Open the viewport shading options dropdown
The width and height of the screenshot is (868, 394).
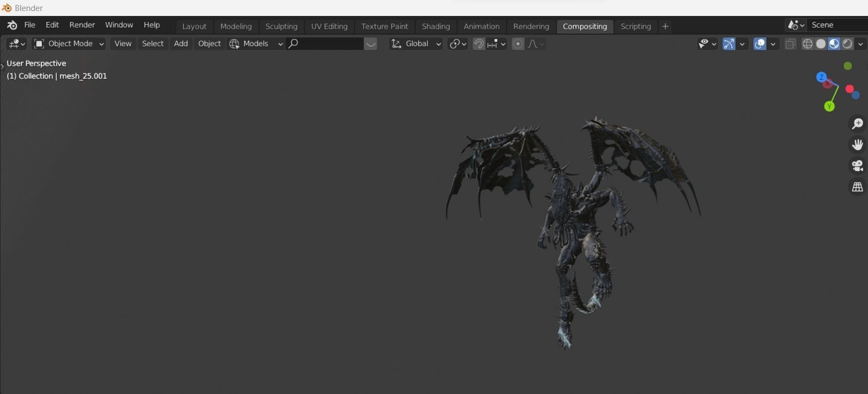[861, 44]
